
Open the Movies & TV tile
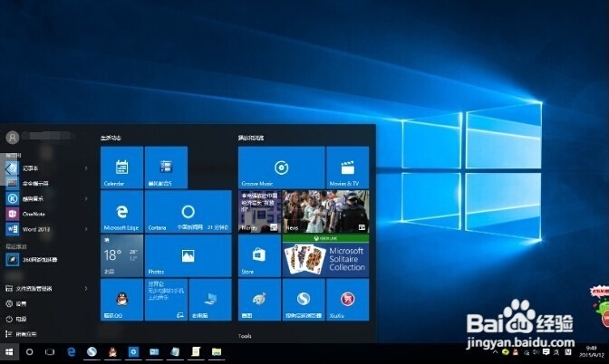click(348, 168)
